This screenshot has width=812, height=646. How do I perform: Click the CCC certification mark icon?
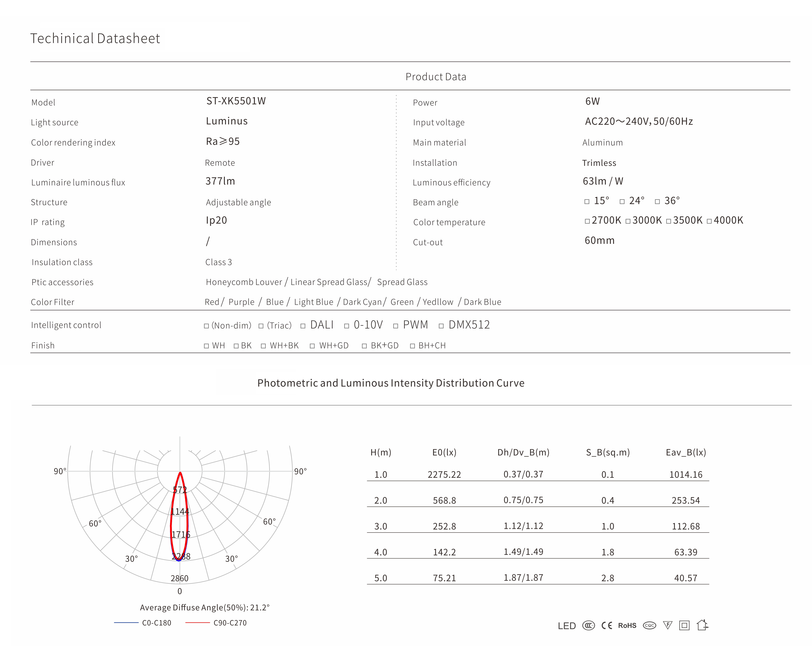point(588,626)
